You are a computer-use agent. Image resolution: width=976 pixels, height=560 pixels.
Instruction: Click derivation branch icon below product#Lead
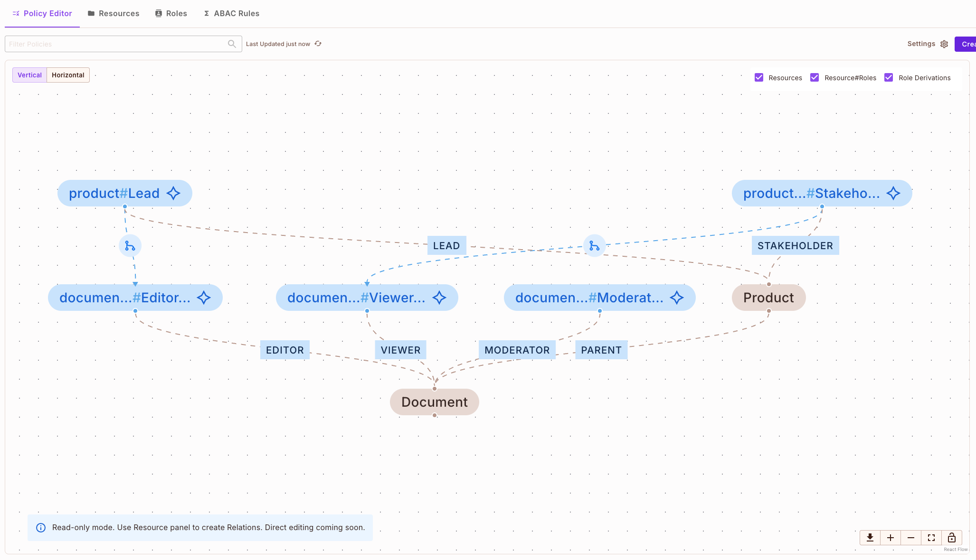tap(130, 246)
